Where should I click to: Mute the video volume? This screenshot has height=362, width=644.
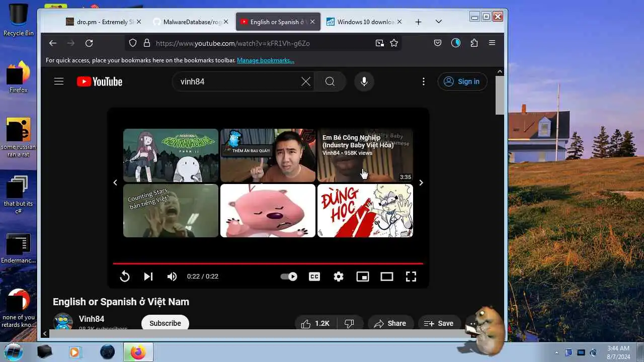(172, 277)
